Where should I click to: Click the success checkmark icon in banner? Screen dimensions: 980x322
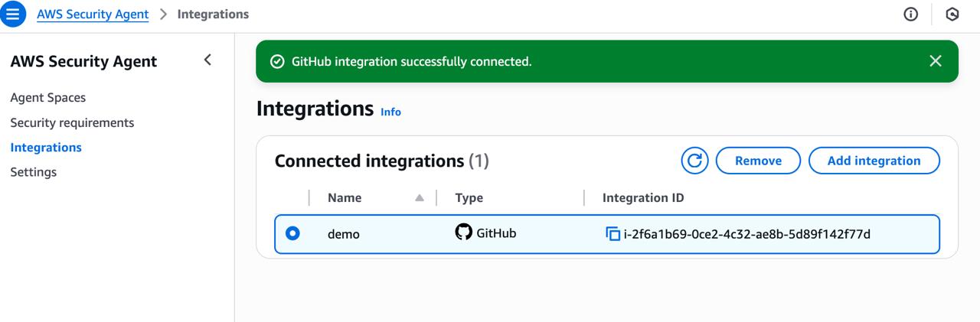pos(277,61)
